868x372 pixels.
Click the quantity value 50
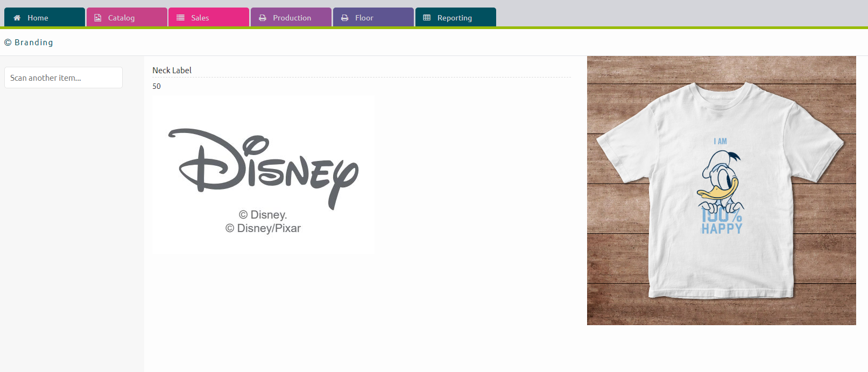[157, 86]
